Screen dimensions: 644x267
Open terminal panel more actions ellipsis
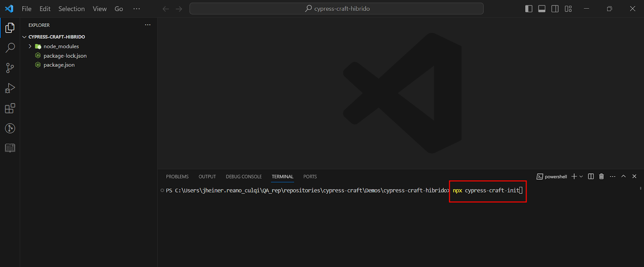[613, 177]
